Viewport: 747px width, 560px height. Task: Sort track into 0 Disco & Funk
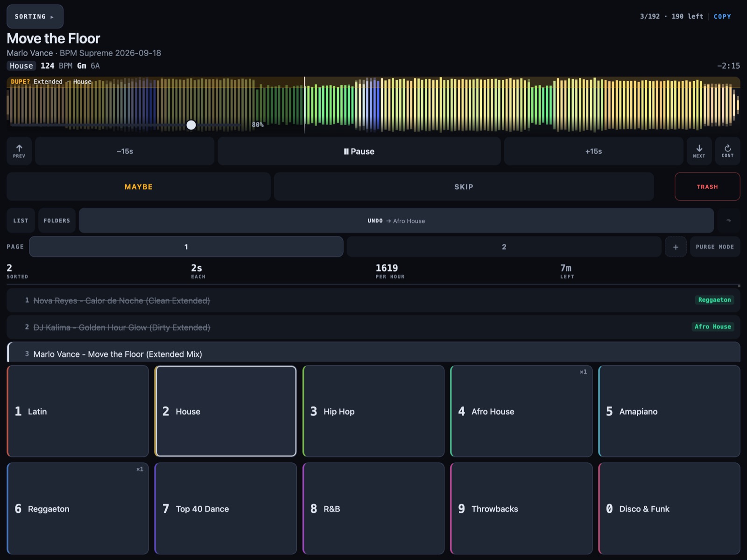click(x=669, y=509)
